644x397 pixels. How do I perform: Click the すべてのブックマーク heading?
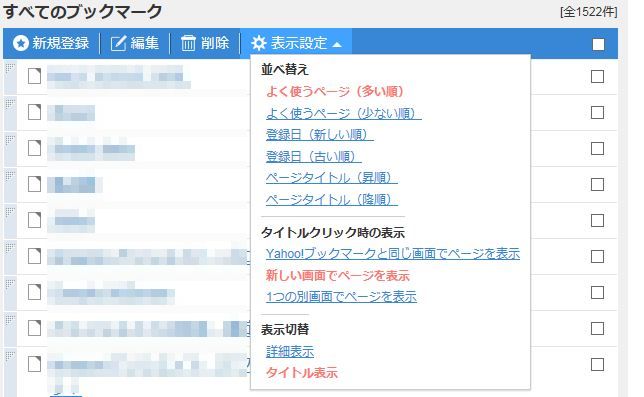pyautogui.click(x=83, y=11)
